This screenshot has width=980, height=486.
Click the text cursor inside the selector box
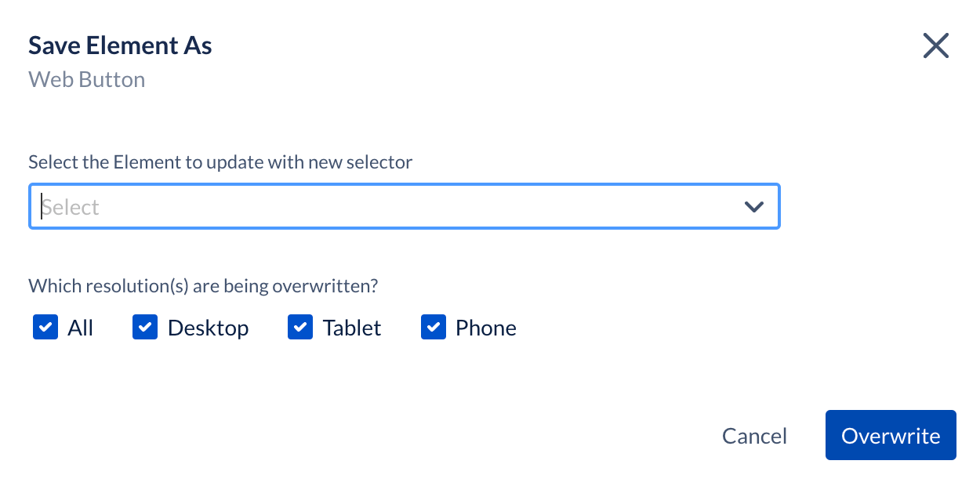coord(42,207)
